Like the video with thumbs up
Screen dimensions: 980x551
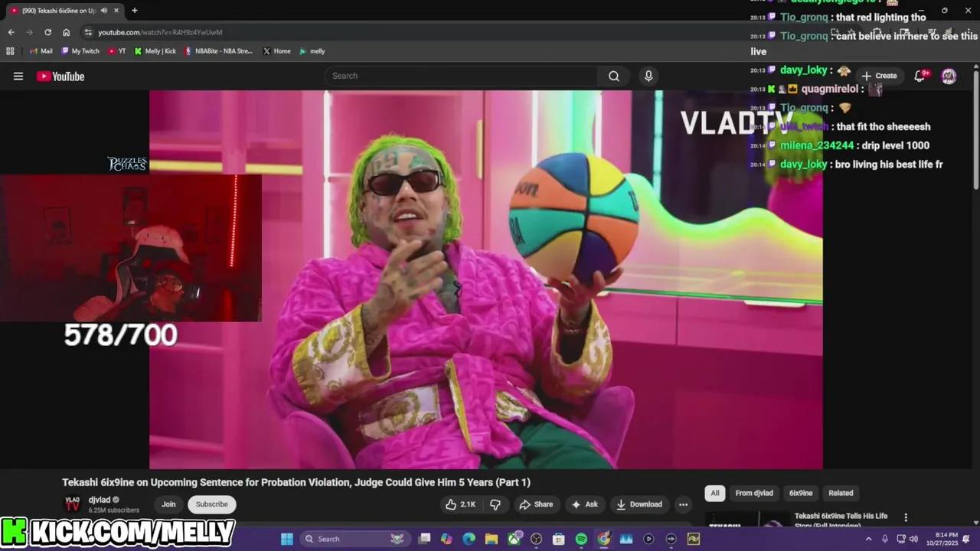coord(460,504)
